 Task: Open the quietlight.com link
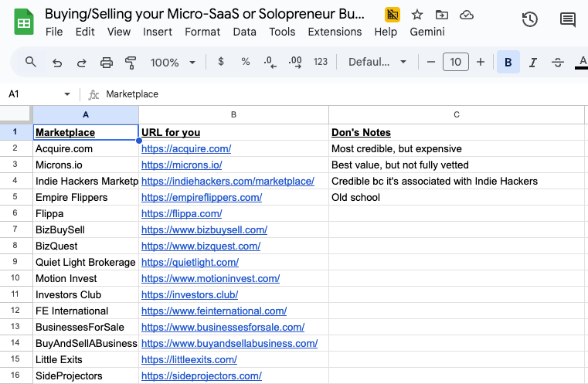[x=190, y=262]
